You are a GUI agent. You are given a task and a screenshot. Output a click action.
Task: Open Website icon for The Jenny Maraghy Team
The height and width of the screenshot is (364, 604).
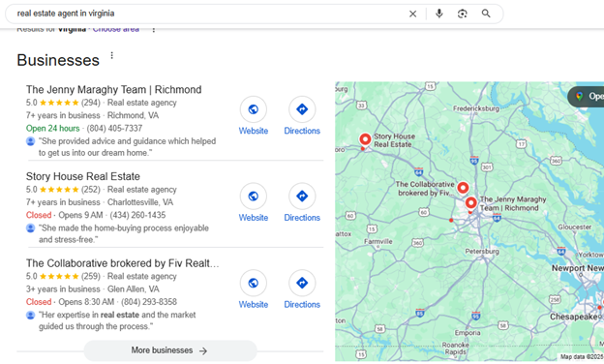(253, 109)
